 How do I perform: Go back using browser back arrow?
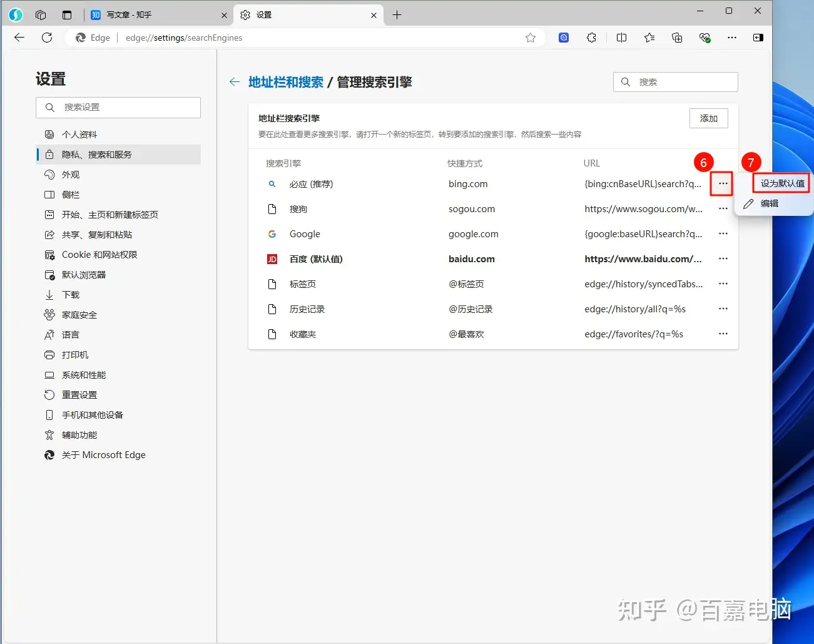[x=19, y=38]
